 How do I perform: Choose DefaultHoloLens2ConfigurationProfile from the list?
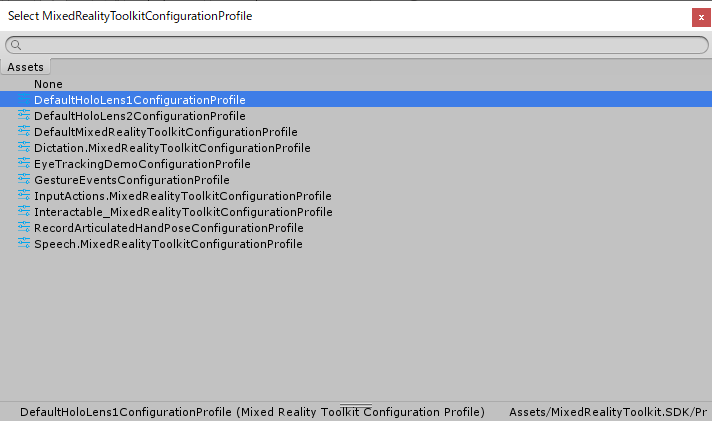[x=140, y=116]
